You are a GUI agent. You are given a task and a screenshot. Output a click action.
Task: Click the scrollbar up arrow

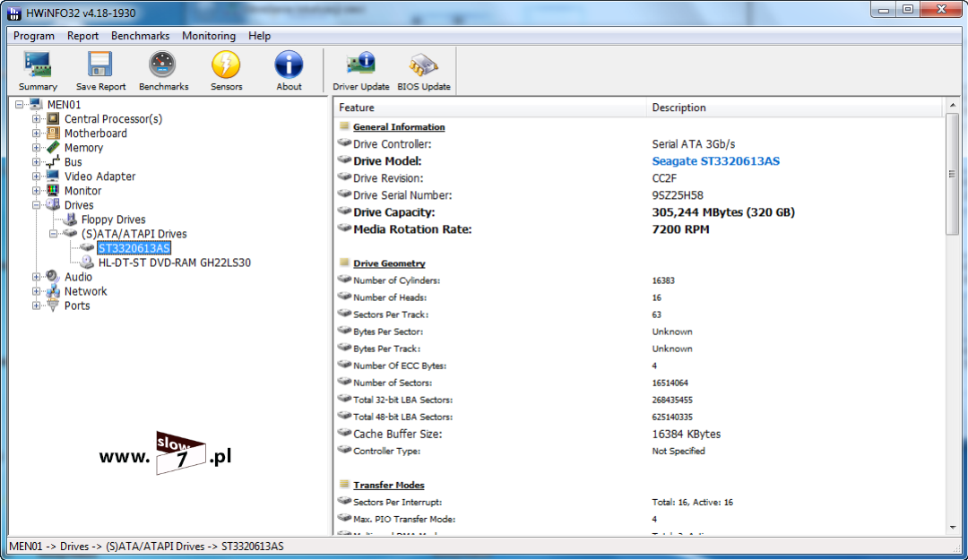pos(953,106)
